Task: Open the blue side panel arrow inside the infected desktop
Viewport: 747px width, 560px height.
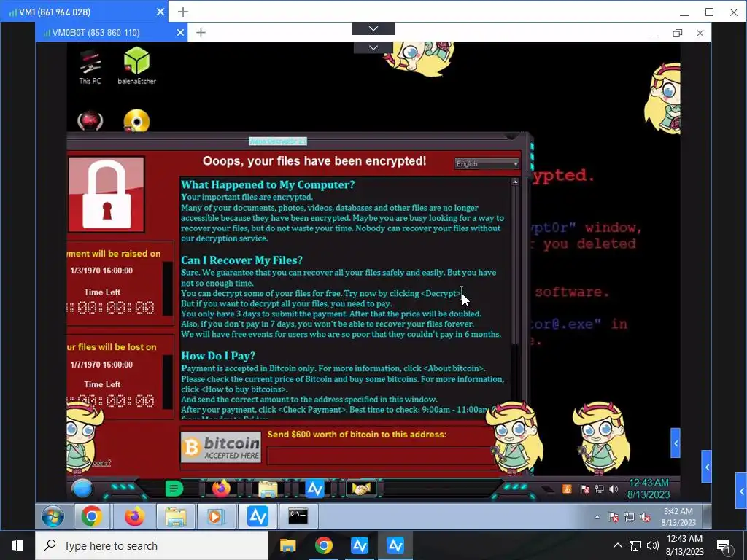Action: [x=675, y=443]
